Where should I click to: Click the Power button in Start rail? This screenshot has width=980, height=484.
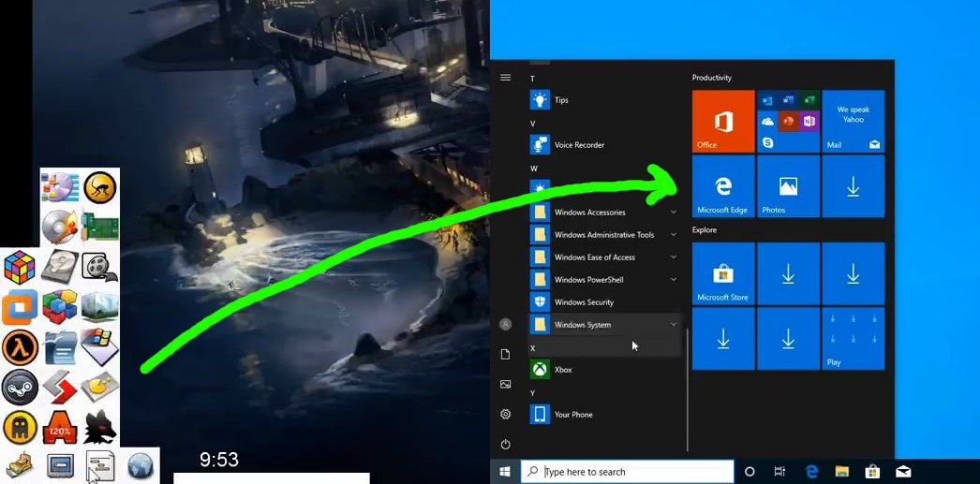[506, 445]
